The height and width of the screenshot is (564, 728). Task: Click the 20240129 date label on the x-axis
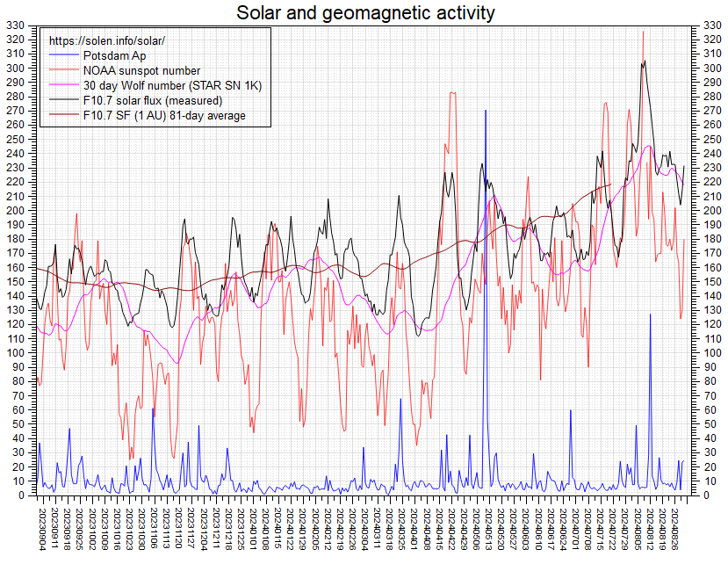(301, 530)
